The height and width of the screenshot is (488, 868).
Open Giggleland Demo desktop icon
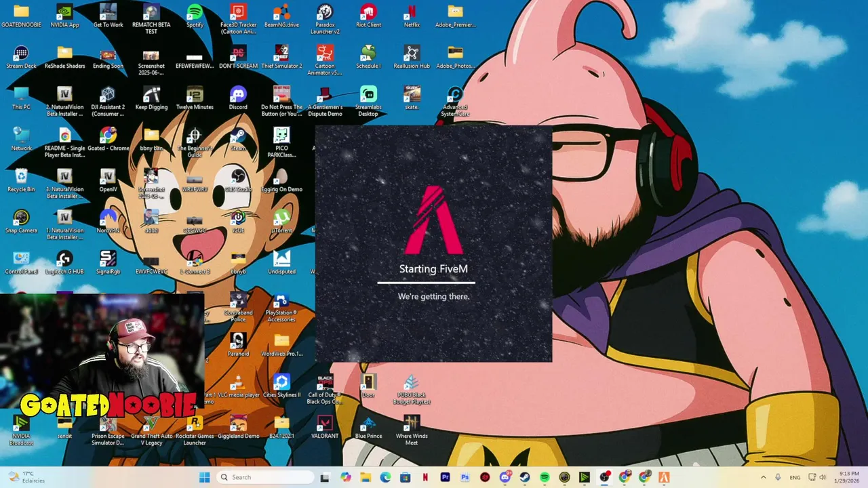[238, 428]
